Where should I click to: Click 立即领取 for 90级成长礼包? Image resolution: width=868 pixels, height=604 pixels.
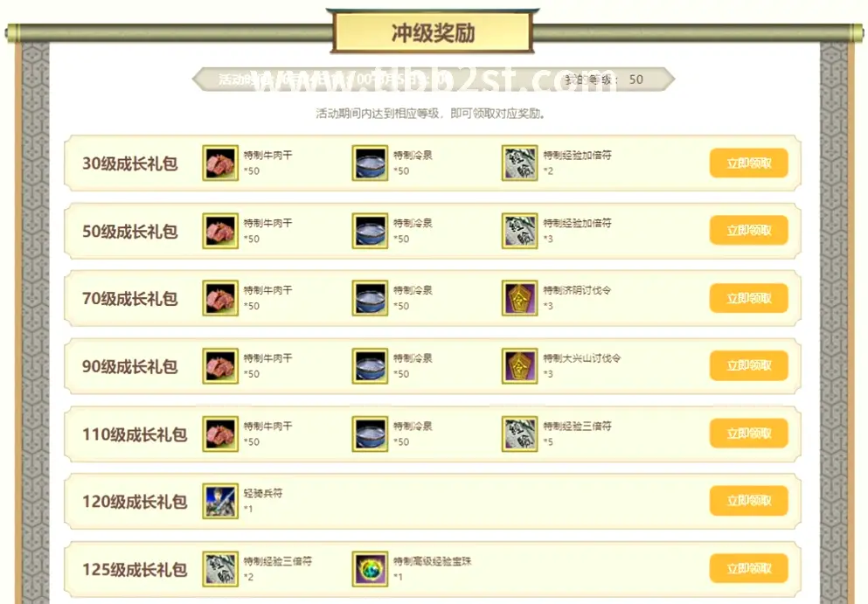point(748,365)
